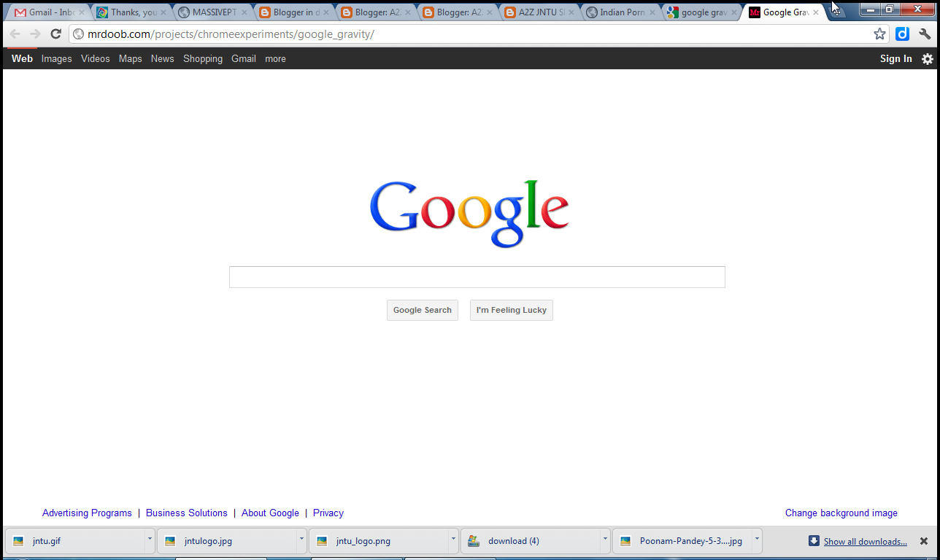Expand the download (4) dropdown arrow
Screen dimensions: 940x560
coord(605,540)
